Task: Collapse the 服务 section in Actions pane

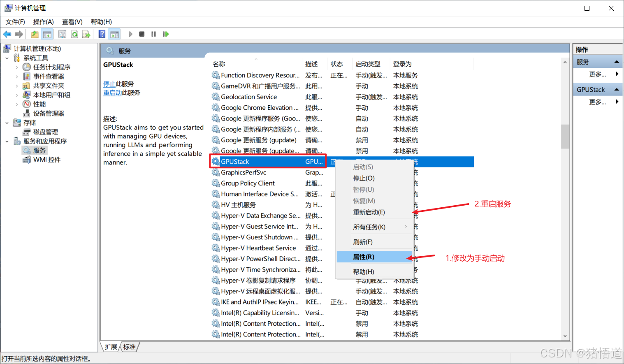Action: click(617, 62)
